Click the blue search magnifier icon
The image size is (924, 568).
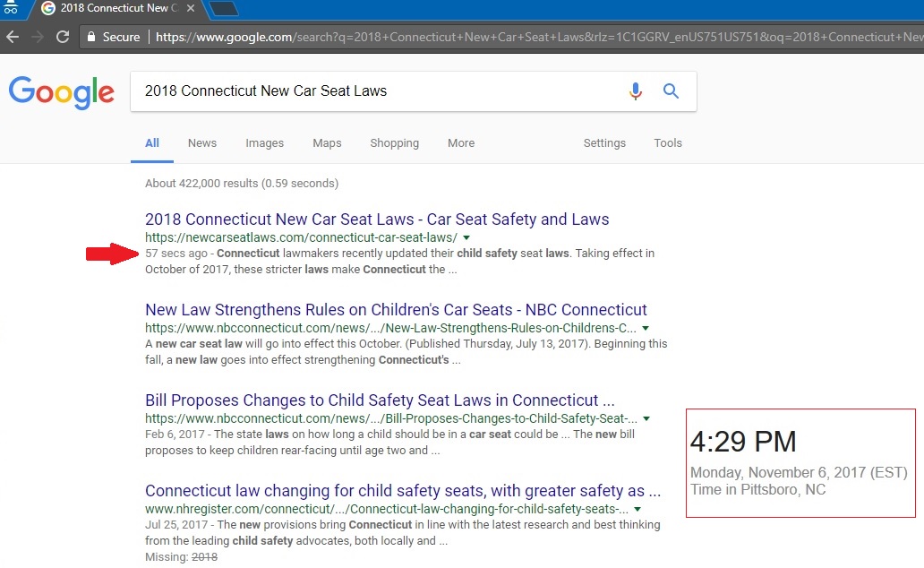(671, 90)
